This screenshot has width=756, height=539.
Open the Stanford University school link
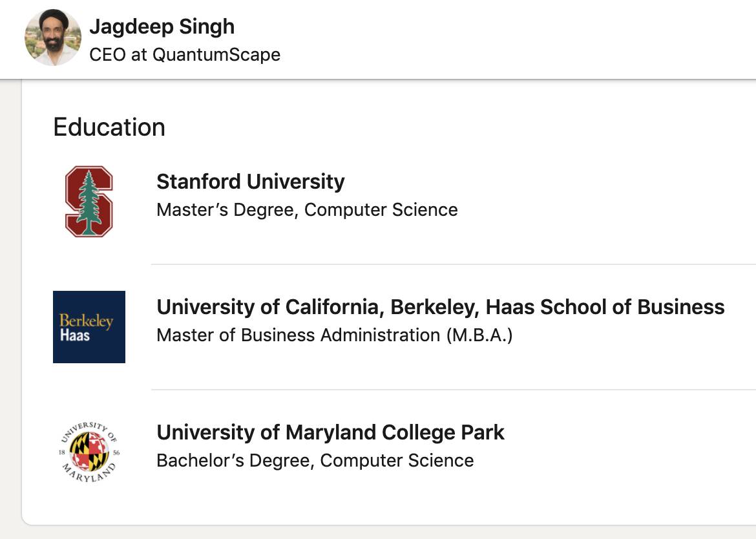tap(251, 182)
